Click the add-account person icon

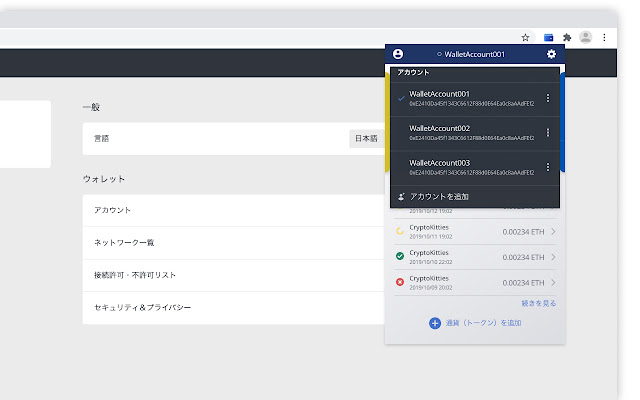(401, 197)
